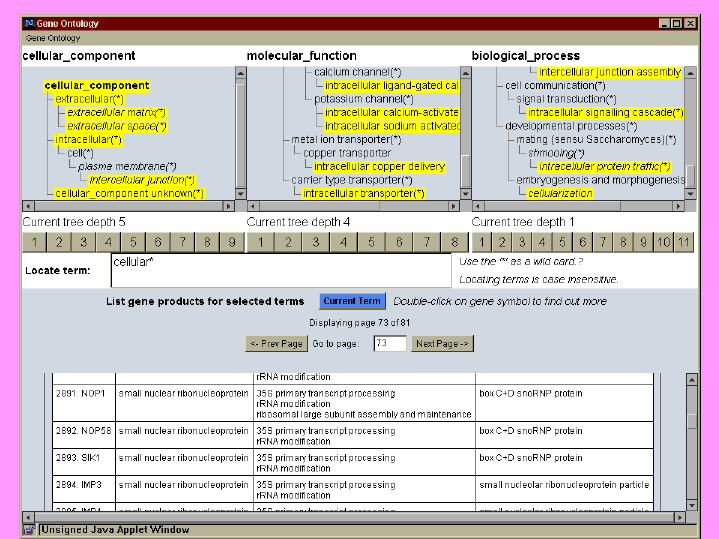Click the Gene Ontology title bar icon
This screenshot has height=539, width=719.
[x=29, y=23]
